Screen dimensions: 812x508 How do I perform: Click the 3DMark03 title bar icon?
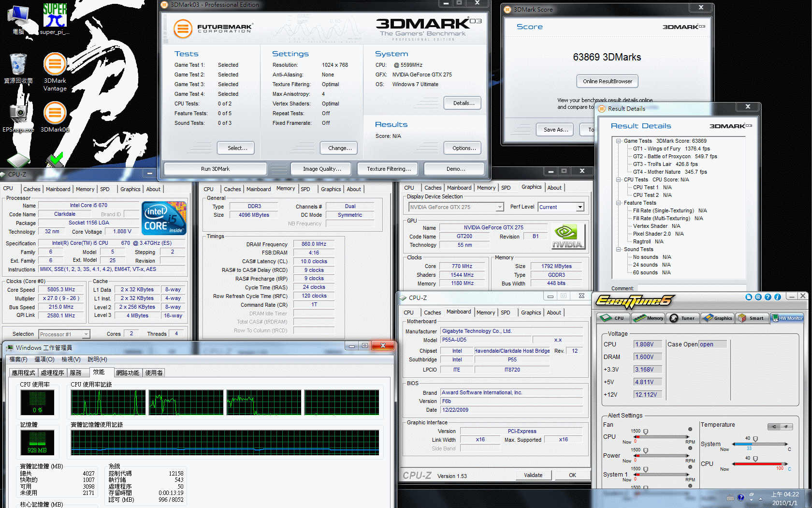tap(164, 5)
